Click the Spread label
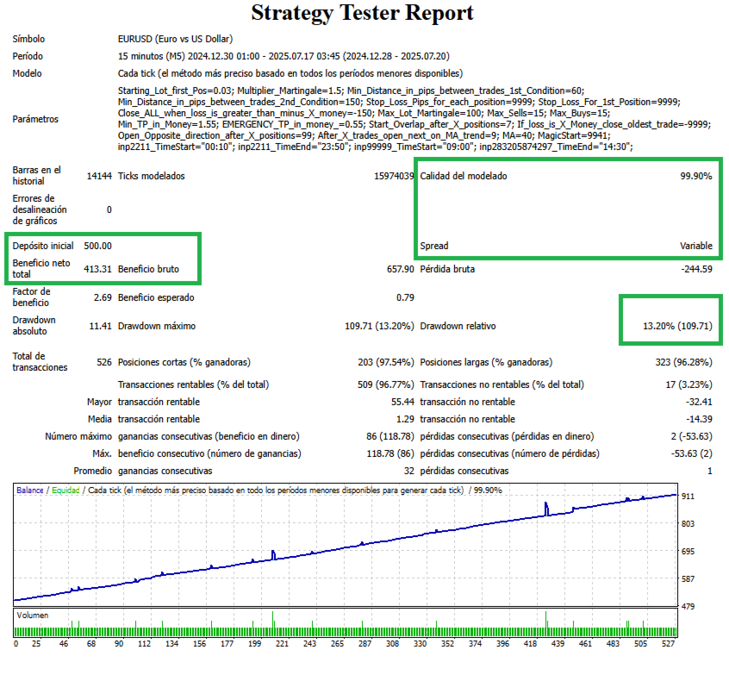The image size is (729, 700). tap(434, 246)
